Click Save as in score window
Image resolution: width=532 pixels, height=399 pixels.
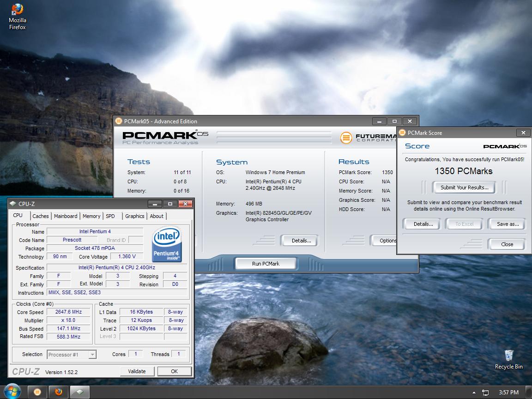pyautogui.click(x=508, y=224)
